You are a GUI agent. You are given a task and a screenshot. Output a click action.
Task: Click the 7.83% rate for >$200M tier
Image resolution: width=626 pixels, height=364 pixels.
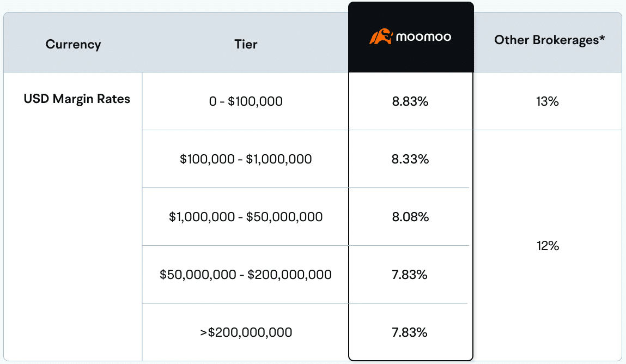point(410,332)
